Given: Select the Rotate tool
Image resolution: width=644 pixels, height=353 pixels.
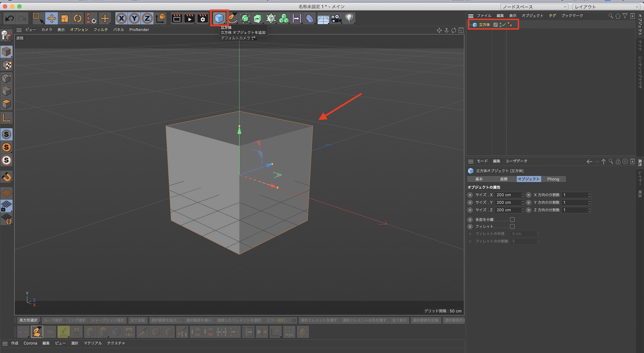Looking at the screenshot, I should pyautogui.click(x=78, y=18).
